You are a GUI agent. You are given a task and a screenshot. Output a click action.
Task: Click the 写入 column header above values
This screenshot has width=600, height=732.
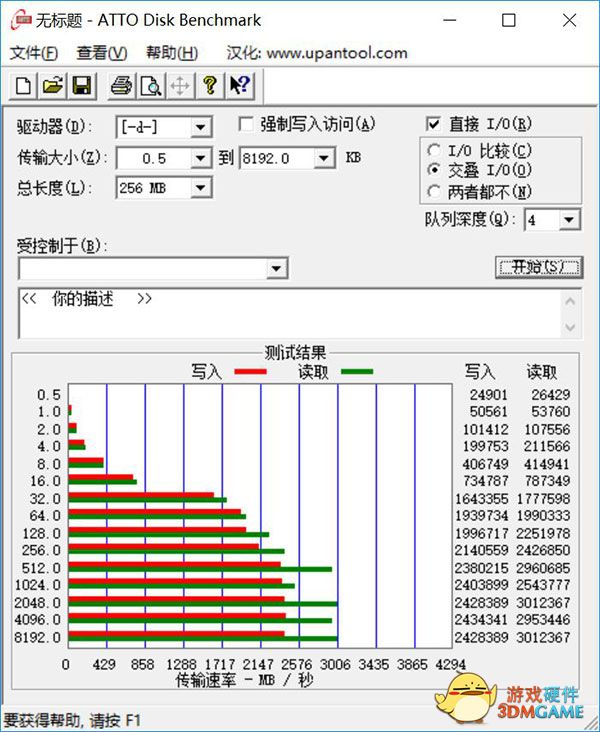(x=480, y=372)
